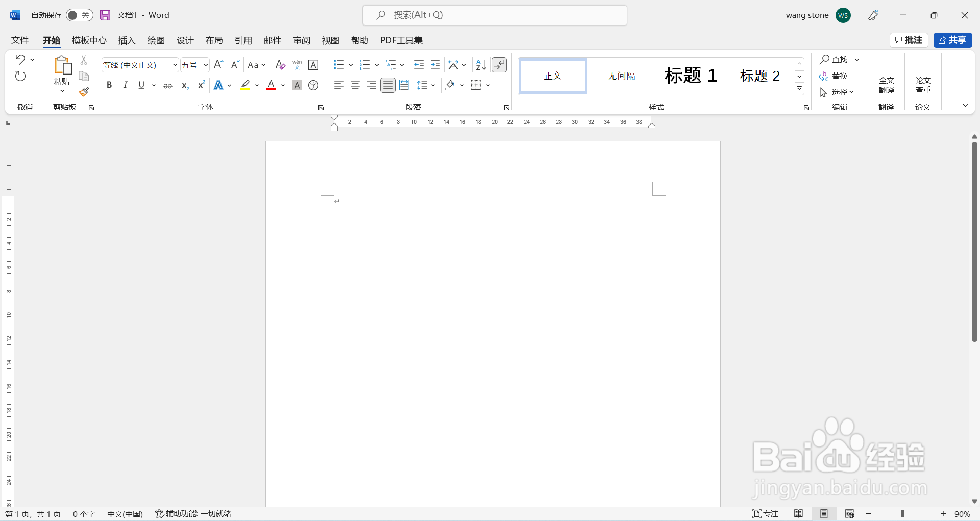Open the borders dropdown
This screenshot has width=980, height=521.
[488, 85]
